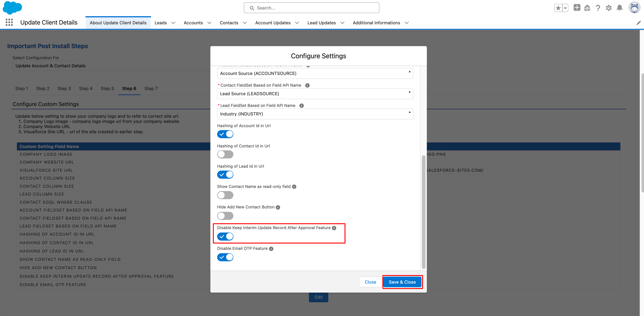
Task: Enable Show Contact Name as read-only field
Action: click(x=225, y=195)
